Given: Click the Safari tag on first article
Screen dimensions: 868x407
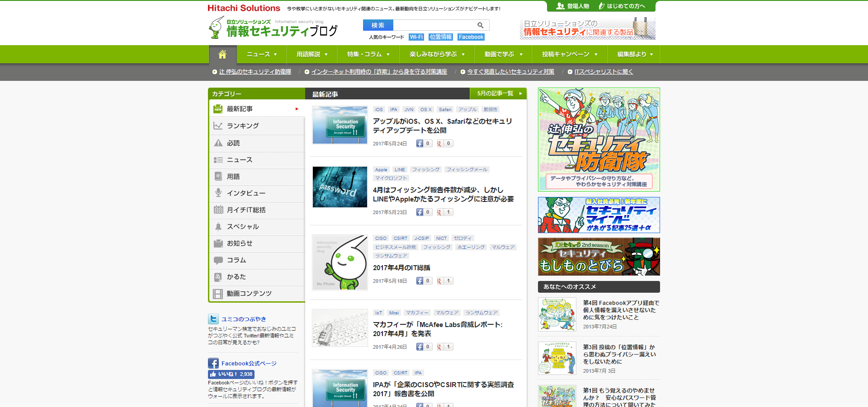Looking at the screenshot, I should pyautogui.click(x=445, y=109).
